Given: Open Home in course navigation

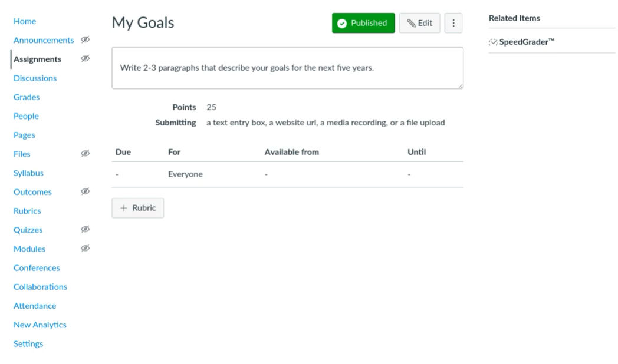Looking at the screenshot, I should [x=25, y=21].
